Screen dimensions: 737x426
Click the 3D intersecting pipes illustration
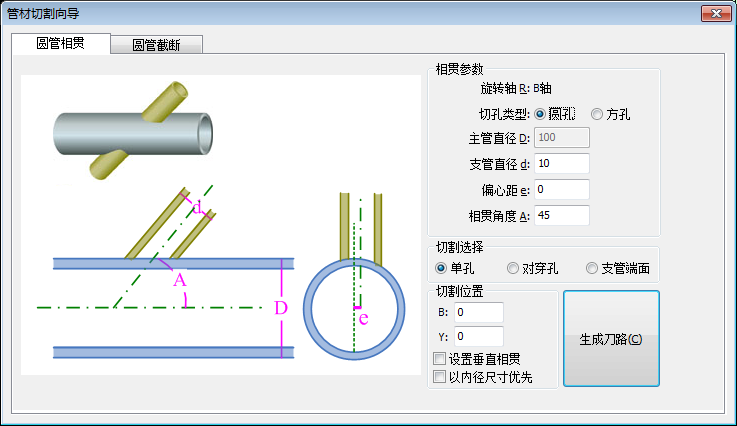pos(133,130)
